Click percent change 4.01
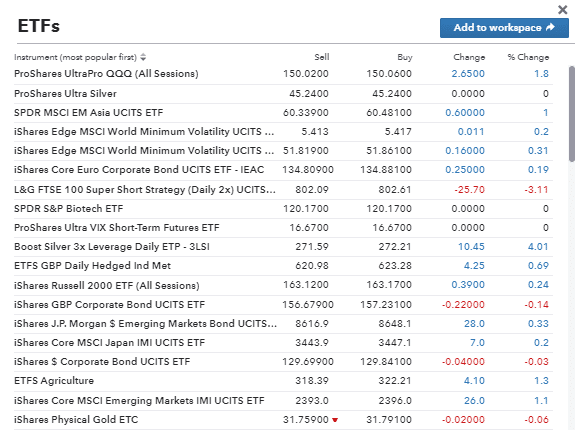The width and height of the screenshot is (575, 430). coord(538,247)
